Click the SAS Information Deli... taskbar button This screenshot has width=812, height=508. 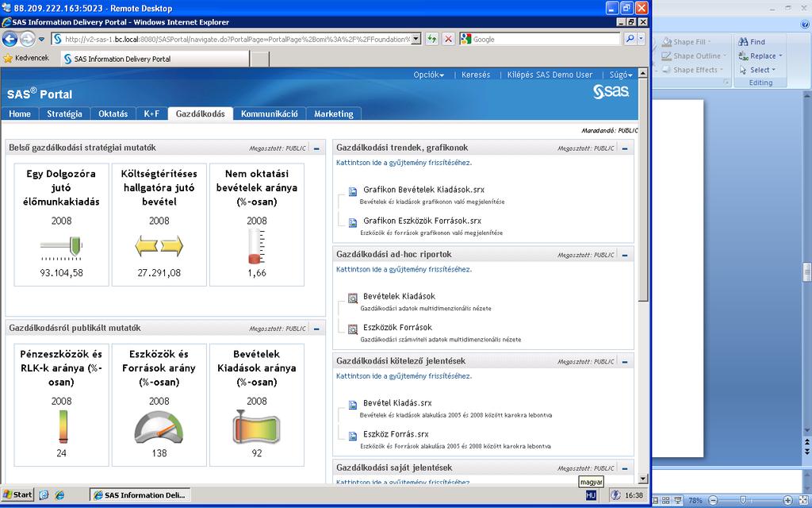140,495
